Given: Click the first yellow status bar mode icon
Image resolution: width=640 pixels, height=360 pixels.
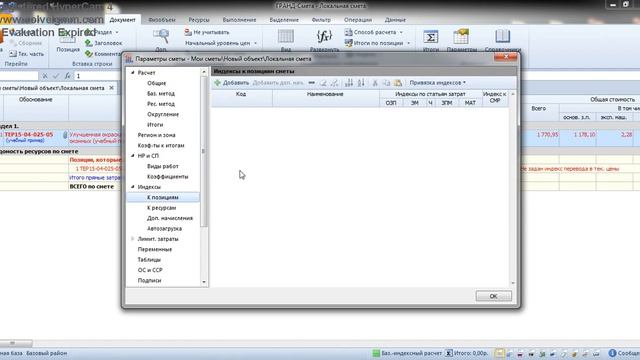Looking at the screenshot, I should pos(500,353).
